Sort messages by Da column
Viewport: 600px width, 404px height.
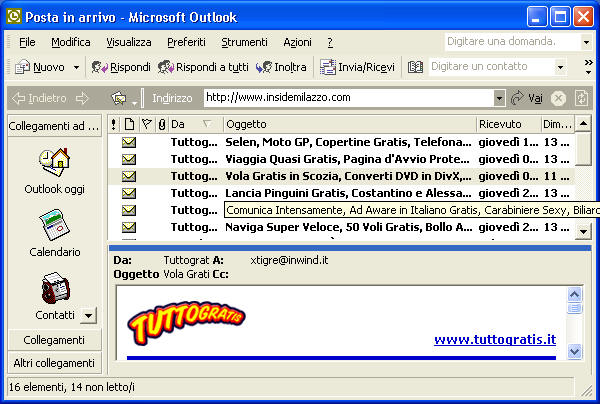(x=196, y=124)
